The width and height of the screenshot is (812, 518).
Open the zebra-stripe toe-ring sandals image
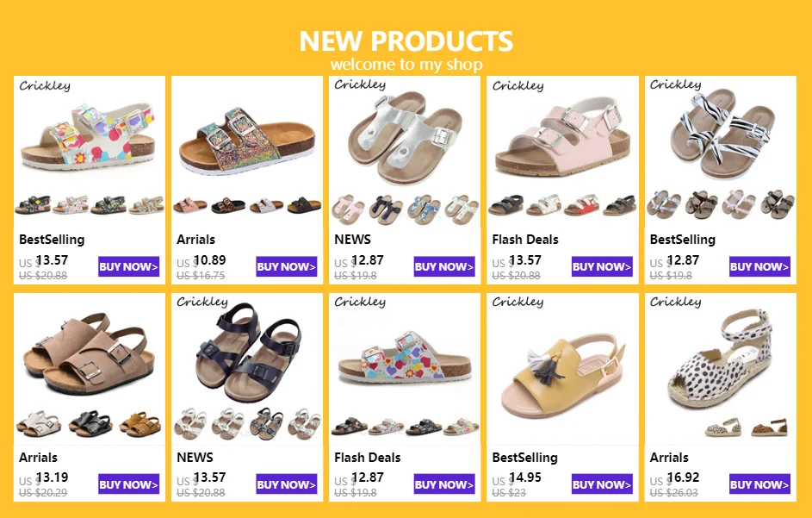[721, 134]
